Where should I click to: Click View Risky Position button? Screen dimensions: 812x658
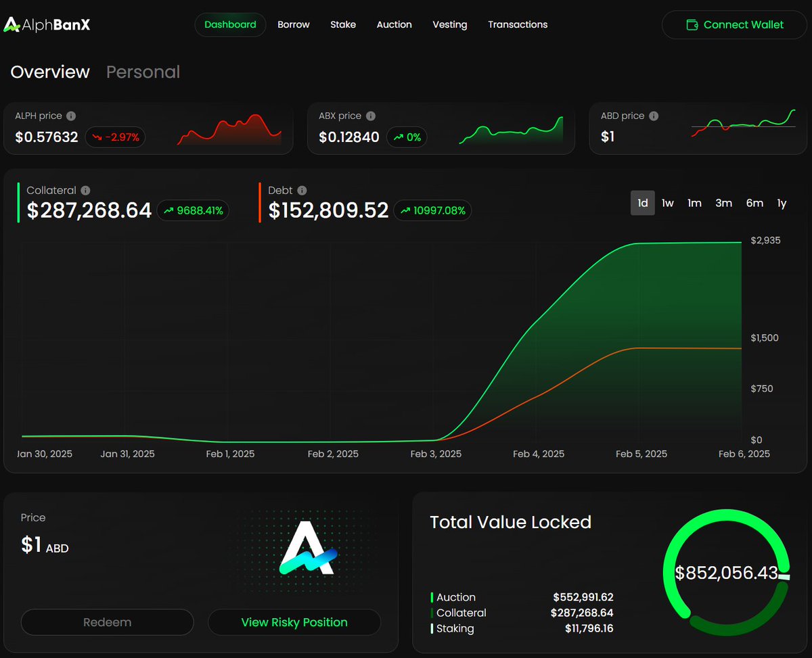point(294,622)
